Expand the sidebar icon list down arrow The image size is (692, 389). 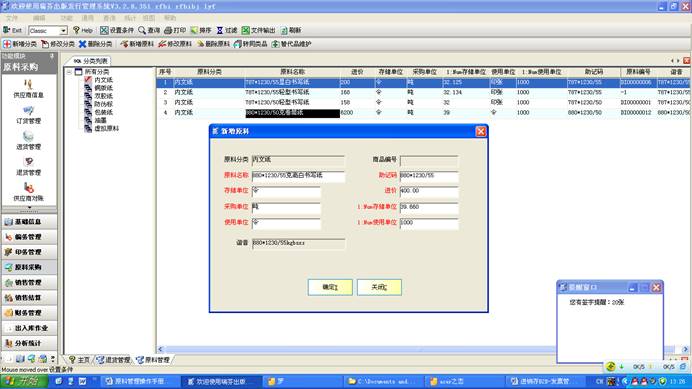click(x=29, y=207)
